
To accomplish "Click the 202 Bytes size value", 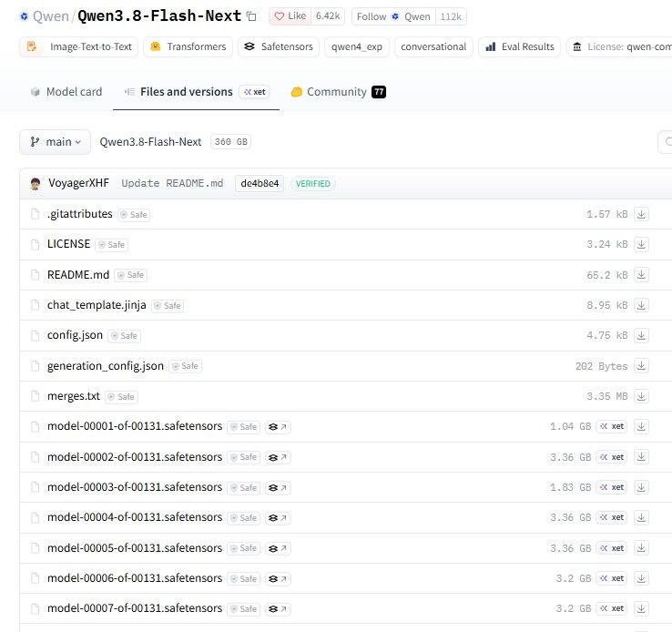I will (601, 366).
